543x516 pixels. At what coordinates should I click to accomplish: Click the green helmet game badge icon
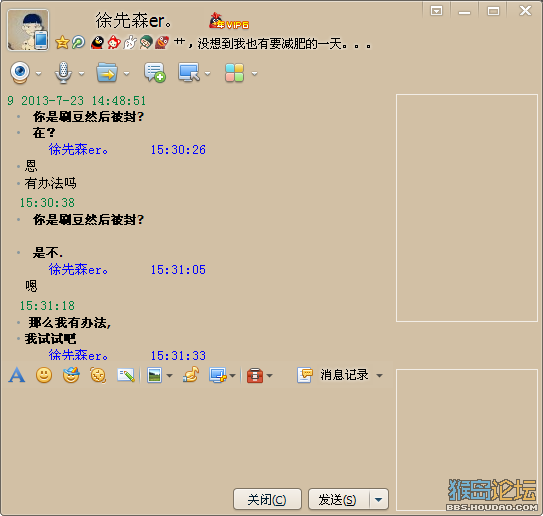pos(146,43)
